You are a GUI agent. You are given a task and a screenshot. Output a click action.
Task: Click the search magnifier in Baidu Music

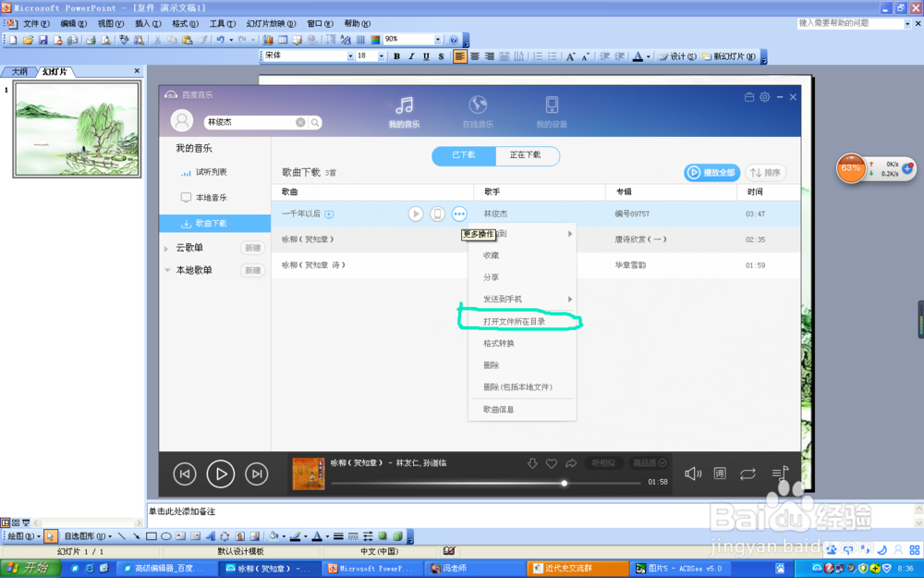pyautogui.click(x=315, y=122)
